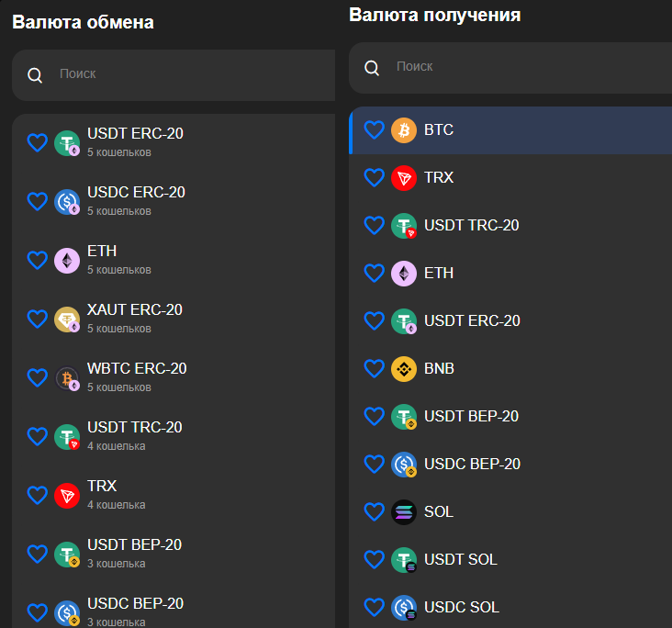Image resolution: width=672 pixels, height=628 pixels.
Task: Click USDT BEP-20 icon in Валюта получения list
Action: coord(404,417)
